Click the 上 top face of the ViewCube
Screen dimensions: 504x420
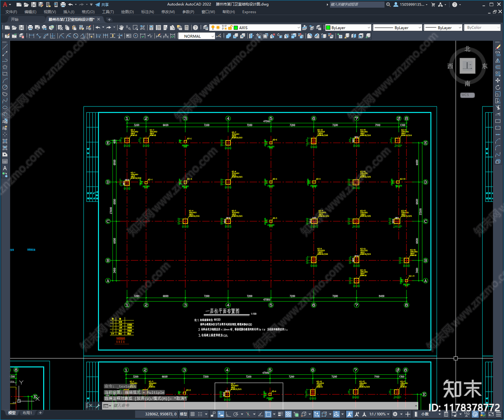467,66
